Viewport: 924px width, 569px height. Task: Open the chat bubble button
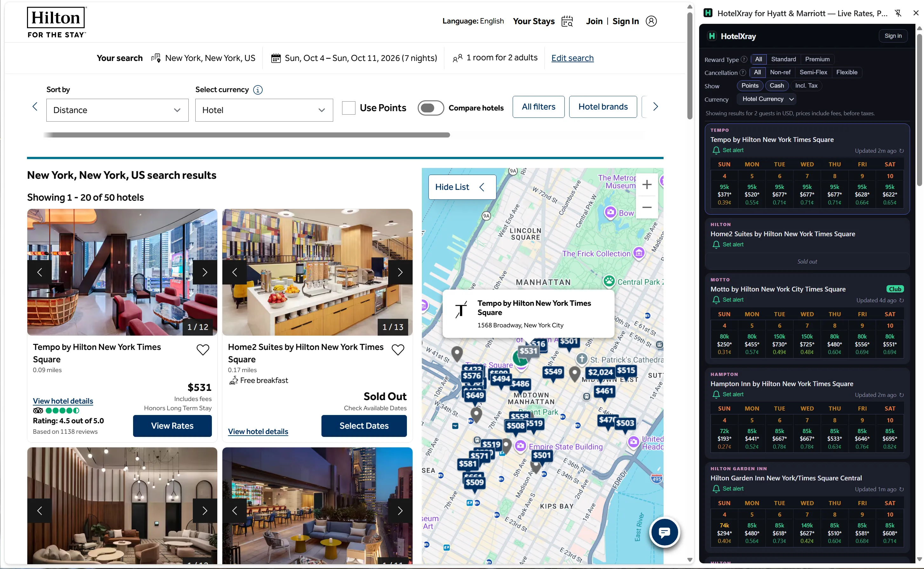click(664, 532)
